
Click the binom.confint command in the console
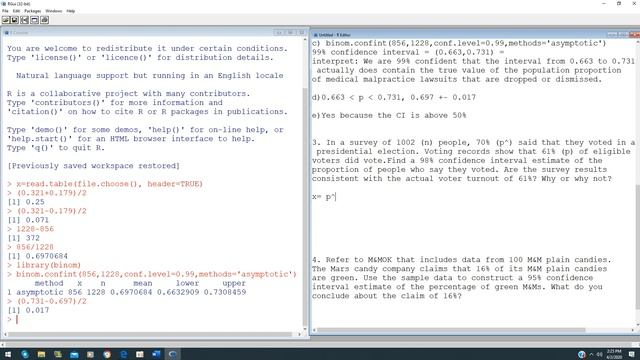tap(156, 274)
